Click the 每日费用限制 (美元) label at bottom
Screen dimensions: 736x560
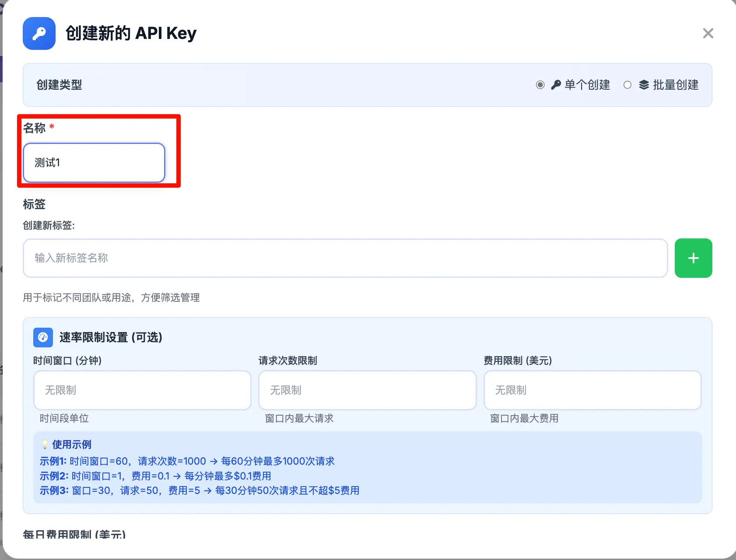point(74,534)
